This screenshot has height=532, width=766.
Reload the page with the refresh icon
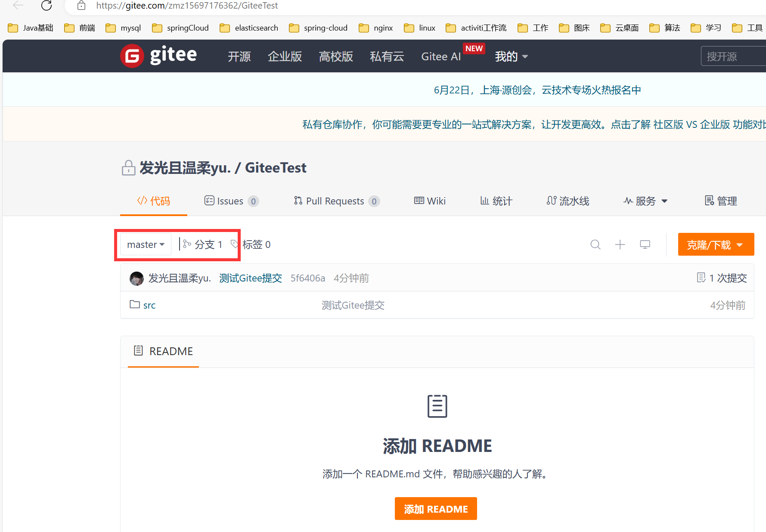click(x=47, y=6)
